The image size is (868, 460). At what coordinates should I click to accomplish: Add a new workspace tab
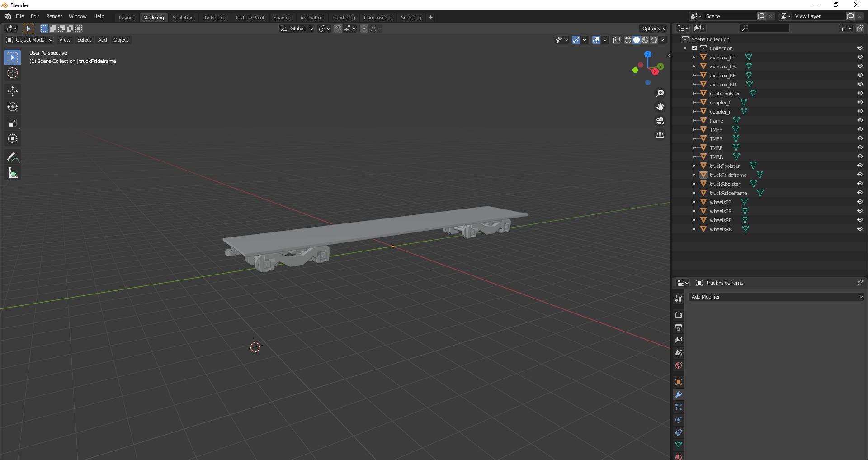430,18
